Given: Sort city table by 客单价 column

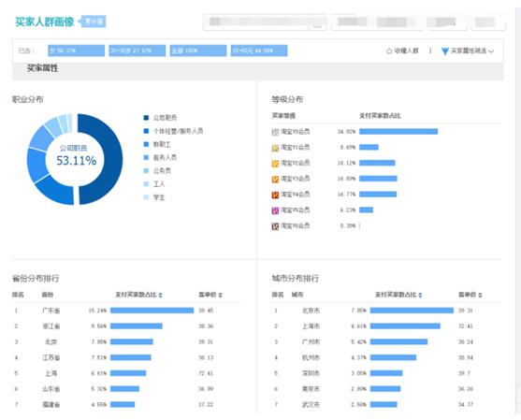Looking at the screenshot, I should (x=470, y=295).
